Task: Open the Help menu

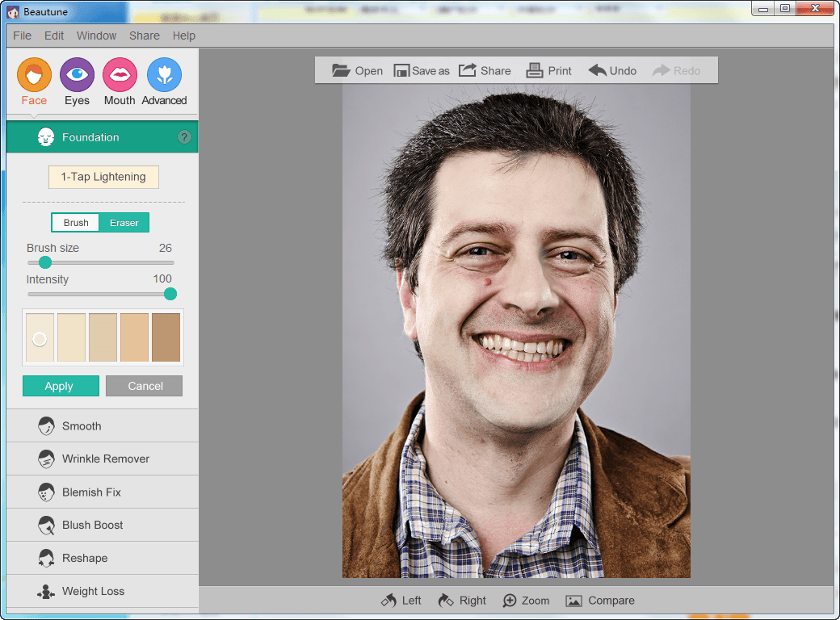Action: 184,36
